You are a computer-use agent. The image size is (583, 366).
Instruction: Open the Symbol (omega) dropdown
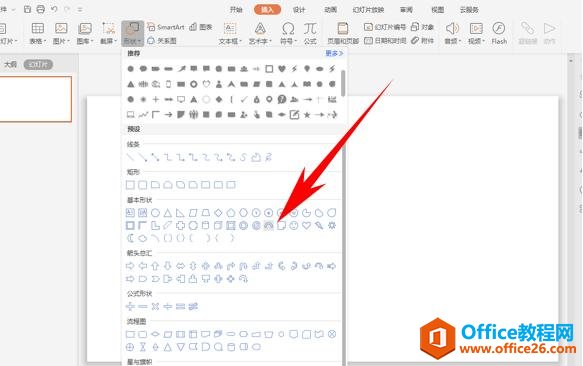pyautogui.click(x=288, y=33)
